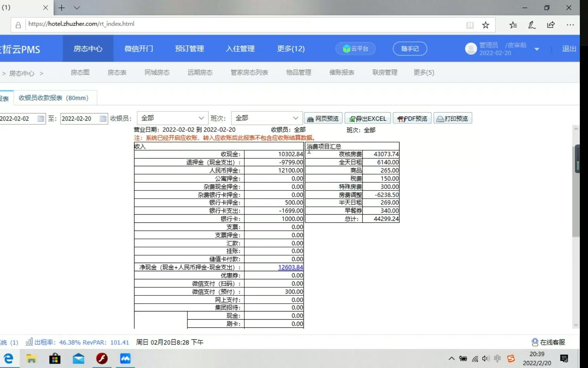The image size is (588, 368).
Task: Open the 催账报表 submenu item
Action: tap(342, 73)
